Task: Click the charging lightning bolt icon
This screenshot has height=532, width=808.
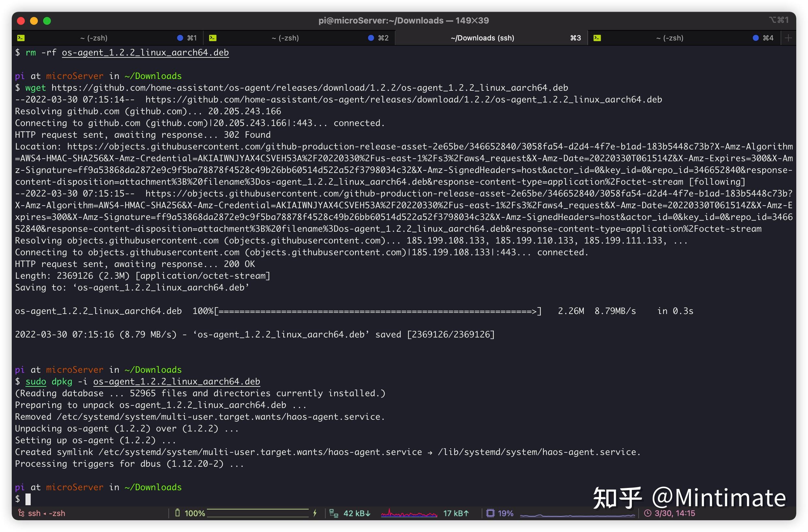Action: pos(315,513)
